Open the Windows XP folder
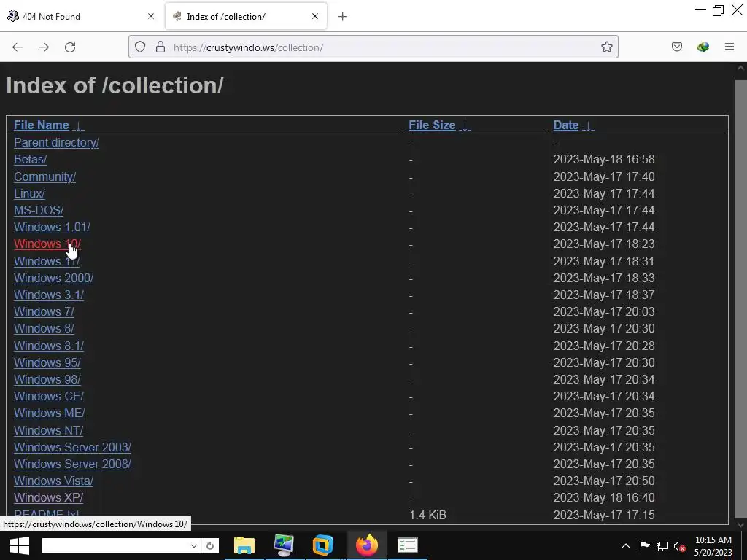747x560 pixels. (49, 497)
